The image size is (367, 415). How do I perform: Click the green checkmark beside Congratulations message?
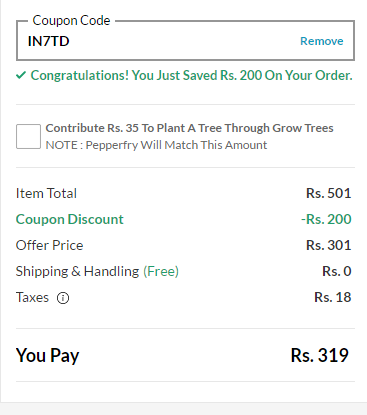click(21, 75)
